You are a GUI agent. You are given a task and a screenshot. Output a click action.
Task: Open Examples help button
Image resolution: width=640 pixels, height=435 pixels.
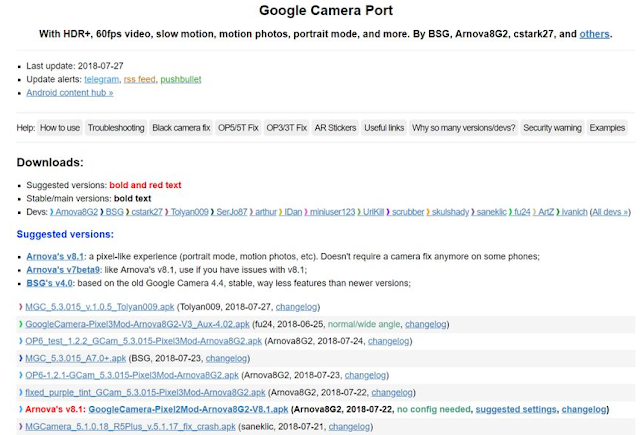pyautogui.click(x=607, y=128)
